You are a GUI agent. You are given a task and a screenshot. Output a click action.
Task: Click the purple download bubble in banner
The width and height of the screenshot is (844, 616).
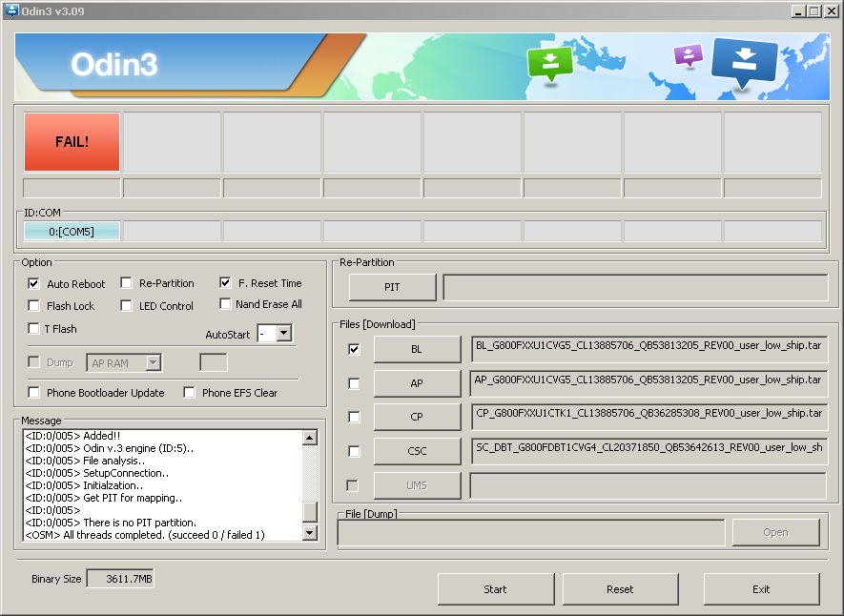click(x=689, y=54)
